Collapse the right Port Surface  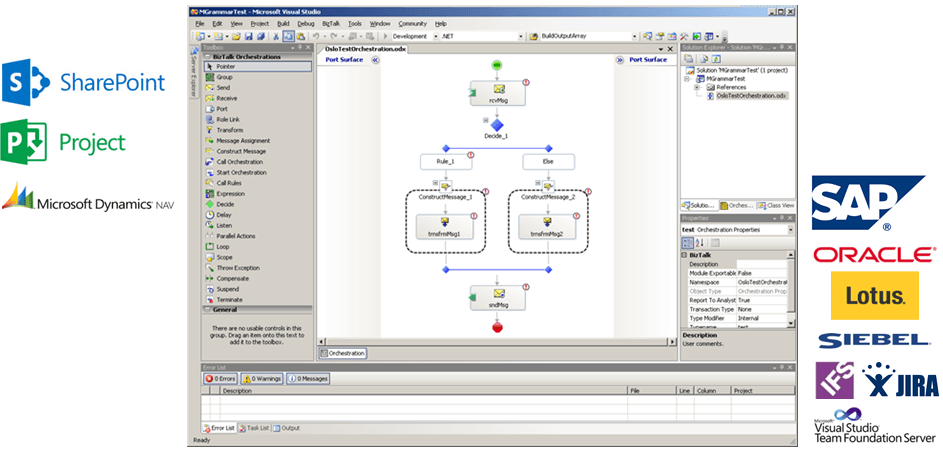click(x=619, y=60)
